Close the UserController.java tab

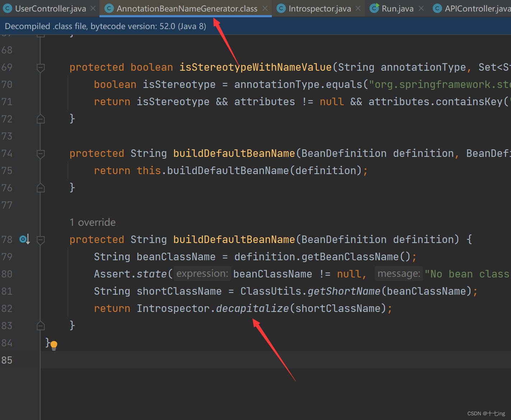(x=93, y=8)
